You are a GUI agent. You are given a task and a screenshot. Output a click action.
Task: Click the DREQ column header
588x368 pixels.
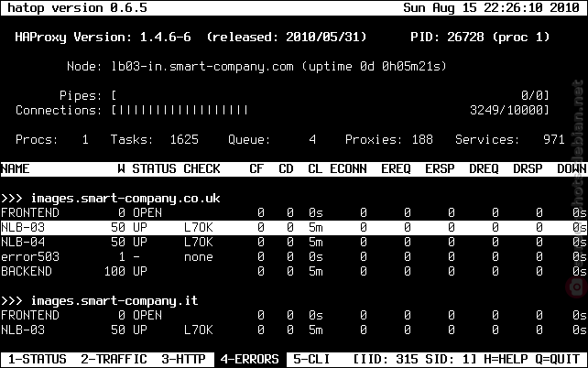tap(484, 168)
